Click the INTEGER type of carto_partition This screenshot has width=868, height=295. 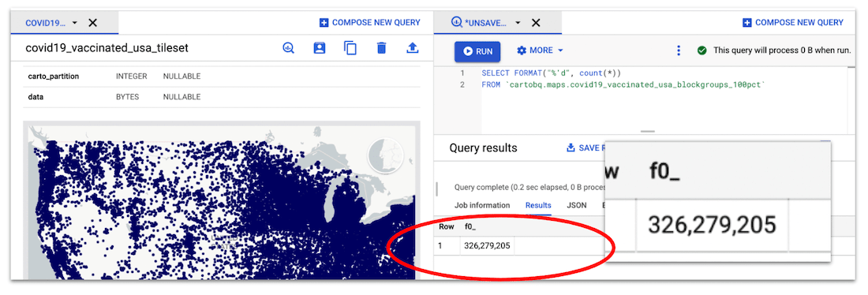coord(131,77)
